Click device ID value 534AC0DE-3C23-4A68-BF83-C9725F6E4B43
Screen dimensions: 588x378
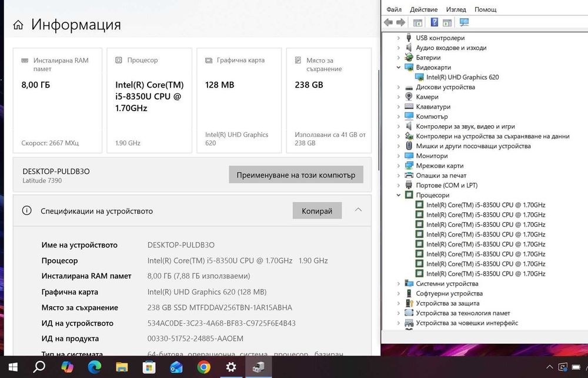pos(221,323)
